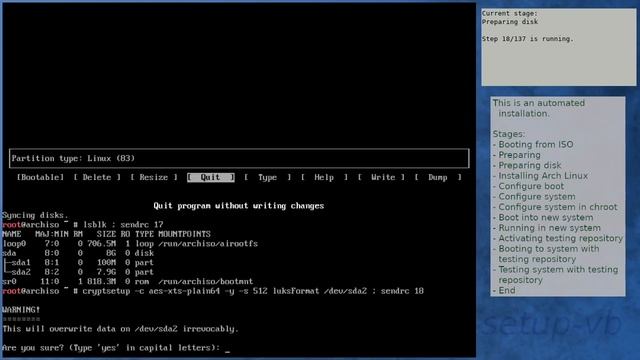Screen dimensions: 640x360
Task: Click the '- Configure system' stage entry
Action: pyautogui.click(x=534, y=197)
